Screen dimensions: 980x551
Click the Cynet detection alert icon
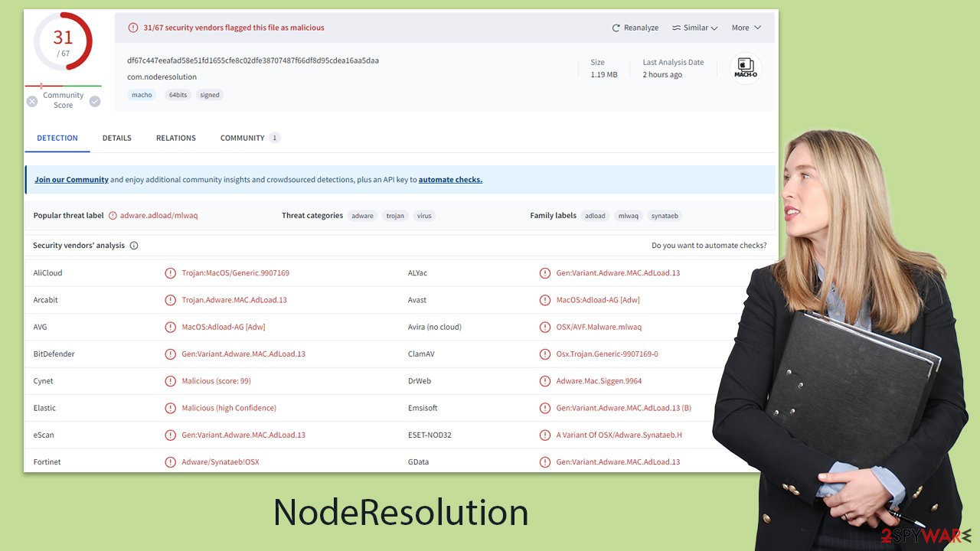coord(171,381)
